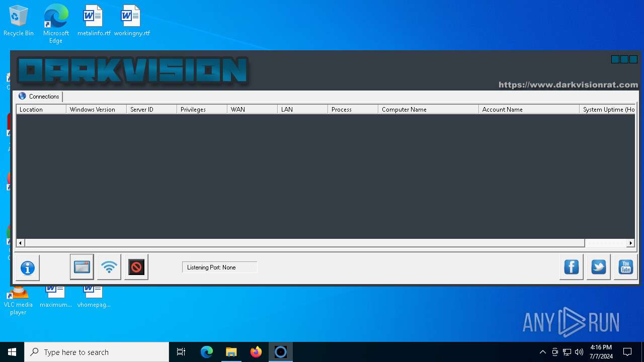
Task: Switch to the Connections tab
Action: tap(39, 97)
